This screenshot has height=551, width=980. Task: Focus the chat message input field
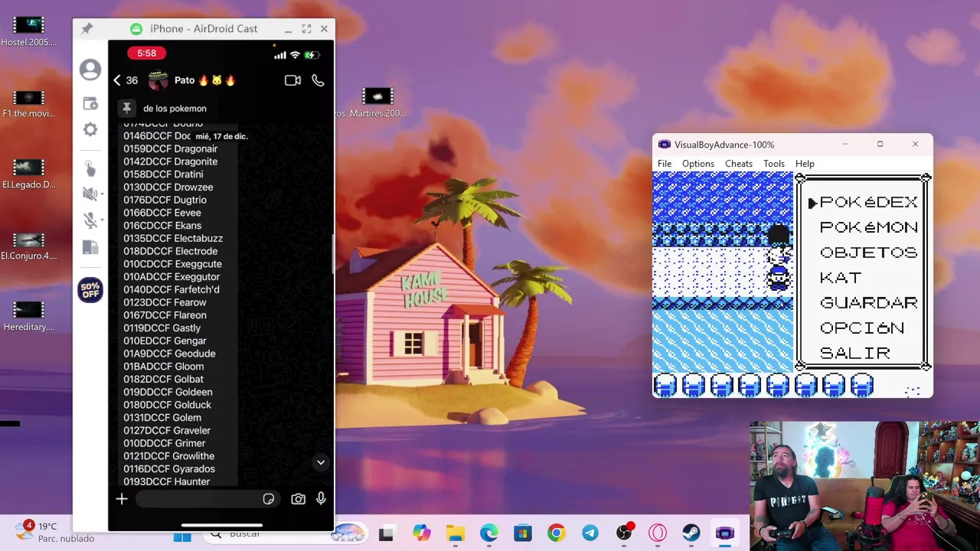[x=207, y=499]
